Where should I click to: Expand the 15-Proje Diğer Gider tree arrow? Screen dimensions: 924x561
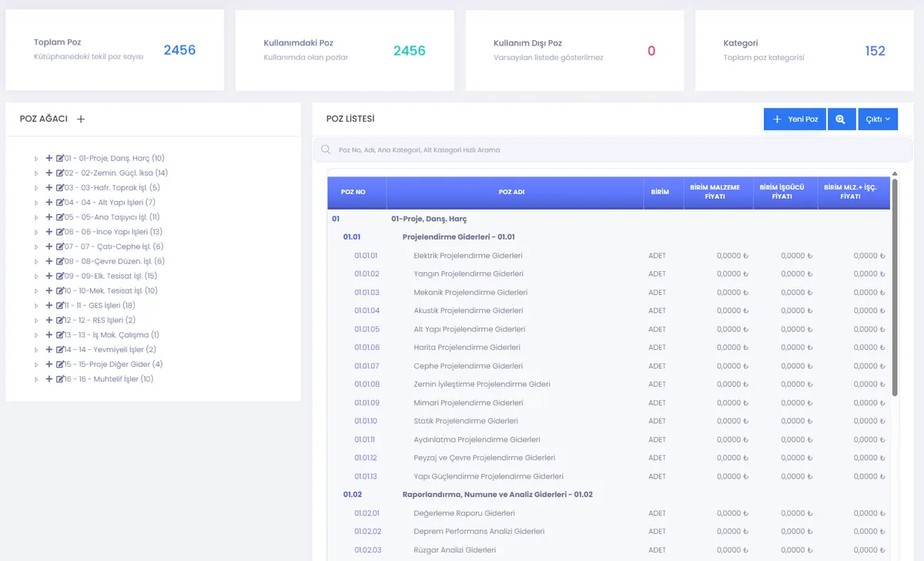(36, 364)
